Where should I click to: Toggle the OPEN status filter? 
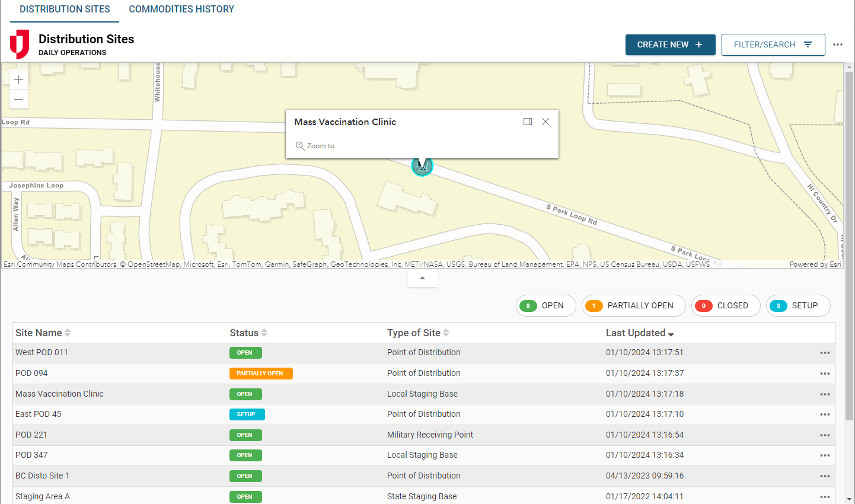[x=545, y=305]
